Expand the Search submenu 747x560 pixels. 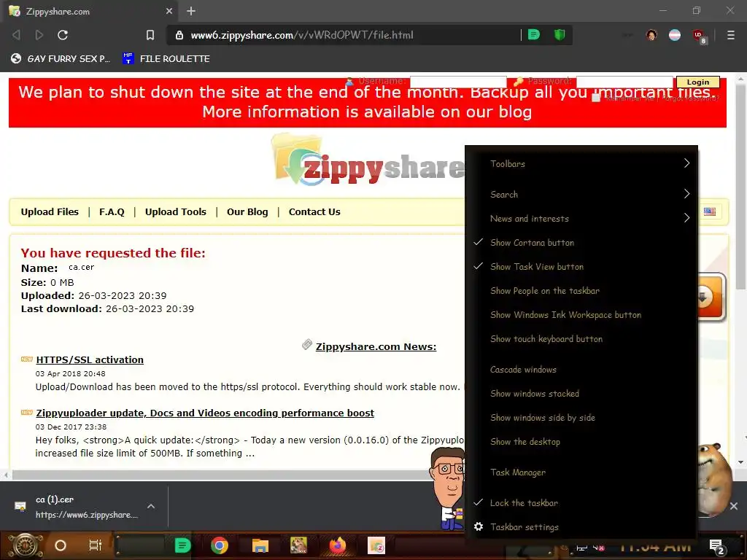click(x=581, y=194)
